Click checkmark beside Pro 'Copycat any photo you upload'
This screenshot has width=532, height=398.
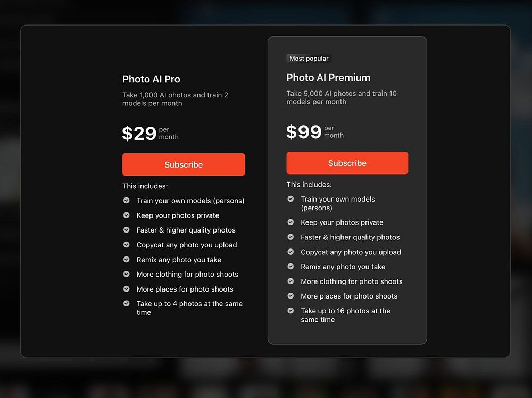[x=127, y=245]
